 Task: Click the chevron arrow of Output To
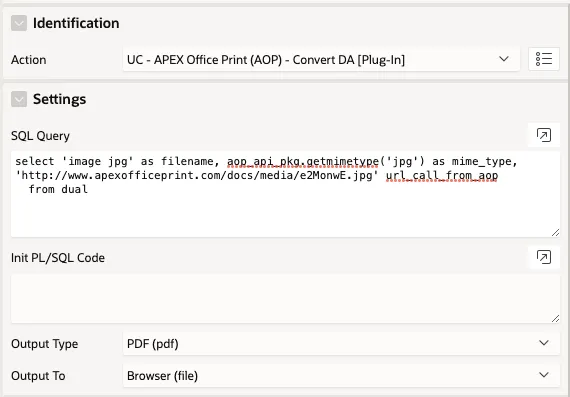544,375
